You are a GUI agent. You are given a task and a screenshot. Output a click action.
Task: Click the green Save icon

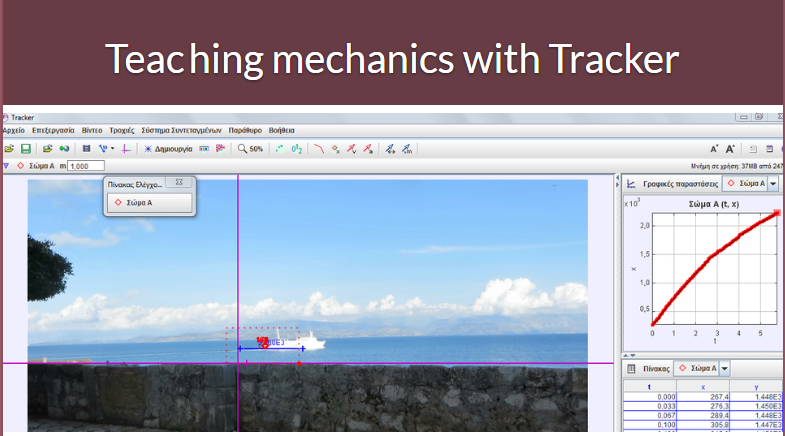[26, 148]
